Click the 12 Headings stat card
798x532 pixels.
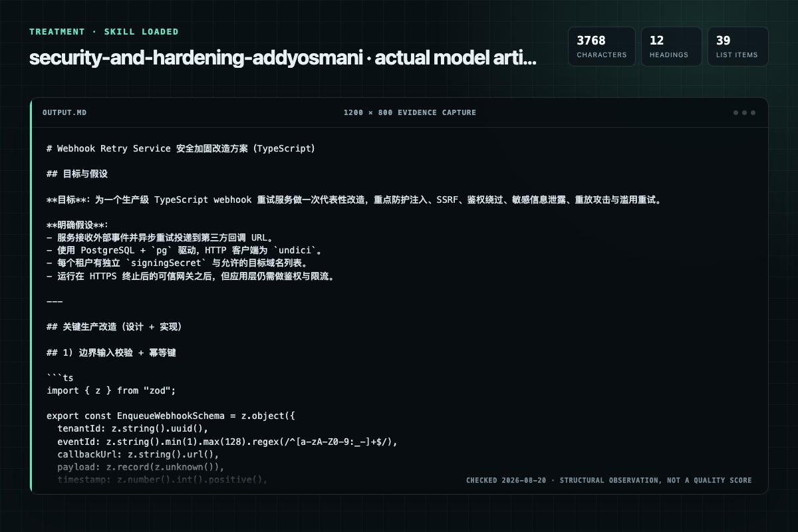coord(672,47)
